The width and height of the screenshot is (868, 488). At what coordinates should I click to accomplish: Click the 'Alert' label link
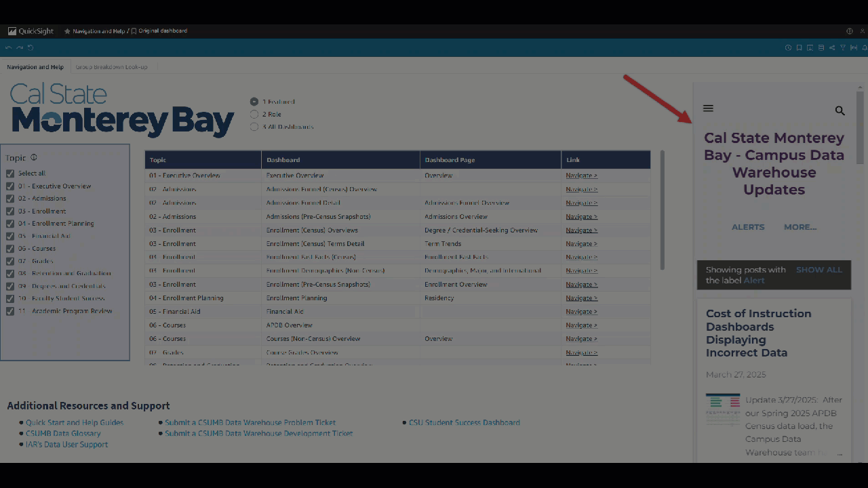(x=754, y=281)
